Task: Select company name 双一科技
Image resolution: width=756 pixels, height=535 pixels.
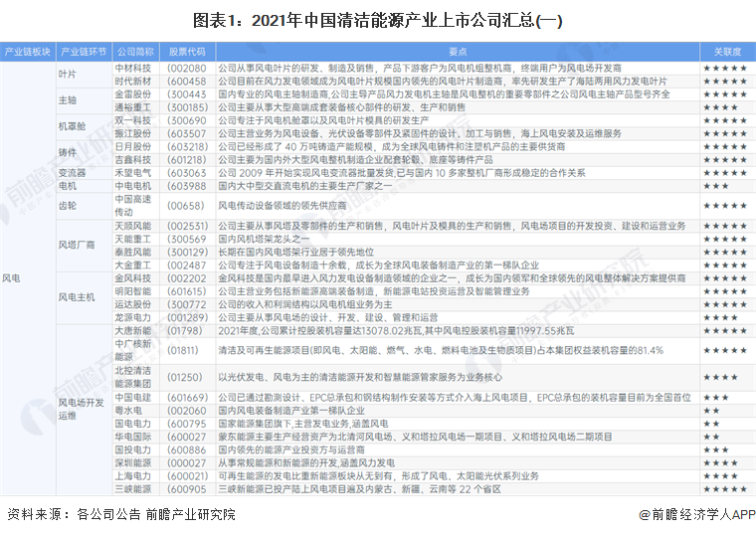Action: coord(132,120)
